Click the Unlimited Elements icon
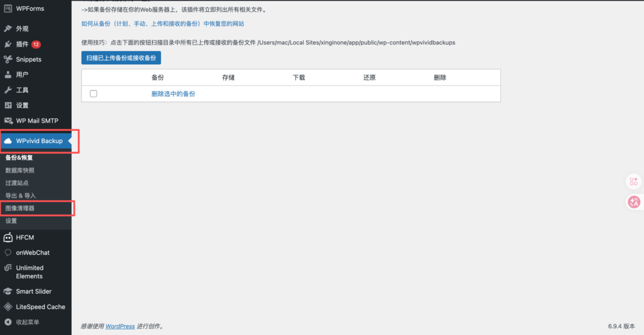This screenshot has width=644, height=335. coord(8,268)
